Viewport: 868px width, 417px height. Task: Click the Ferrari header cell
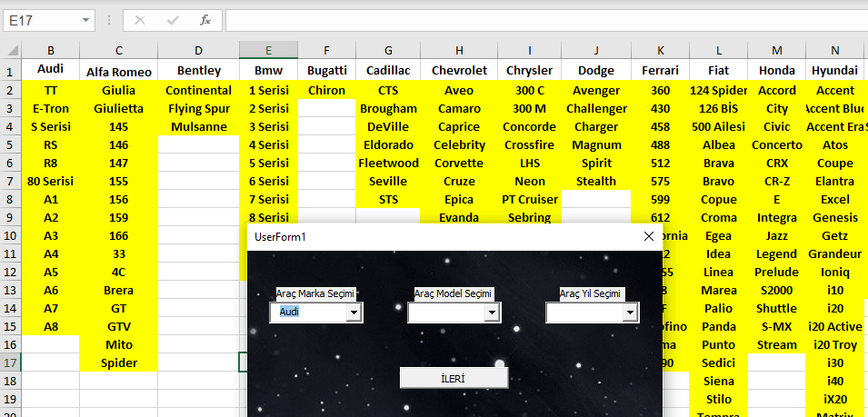(661, 70)
